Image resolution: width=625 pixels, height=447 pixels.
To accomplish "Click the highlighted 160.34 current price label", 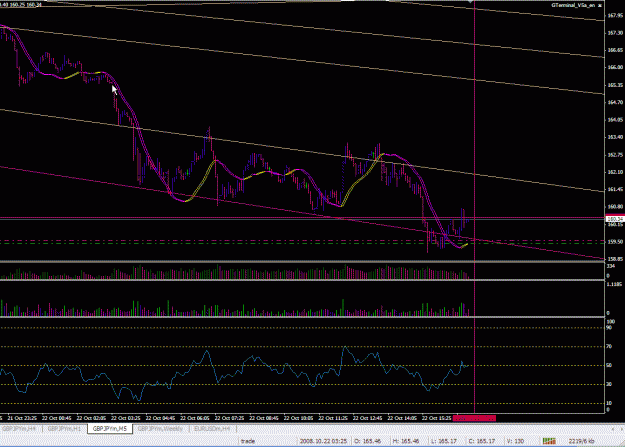I will (x=615, y=219).
